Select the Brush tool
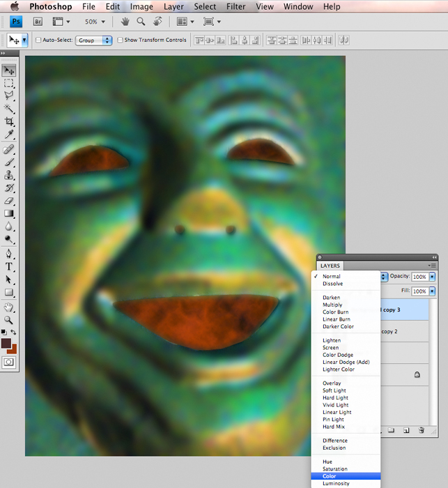The height and width of the screenshot is (488, 448). coord(9,162)
